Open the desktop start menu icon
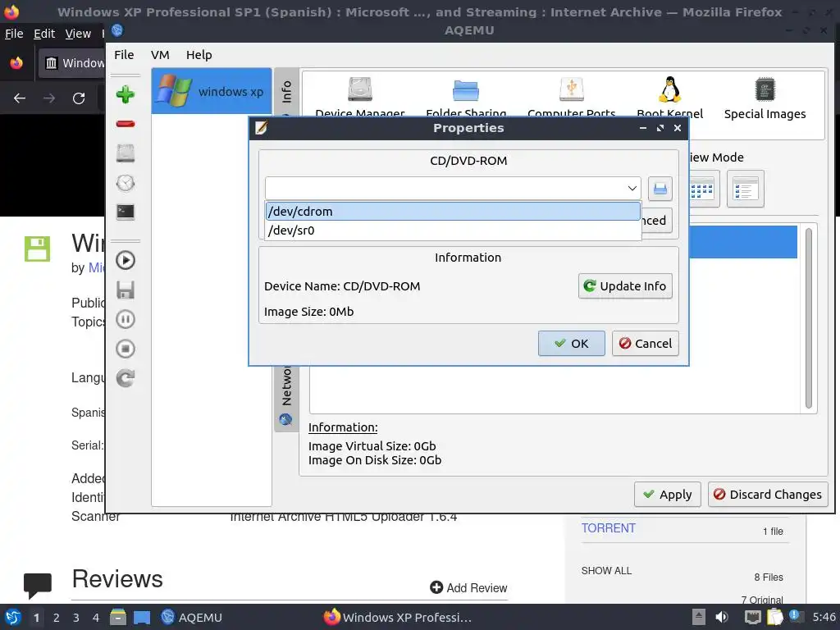 13,617
